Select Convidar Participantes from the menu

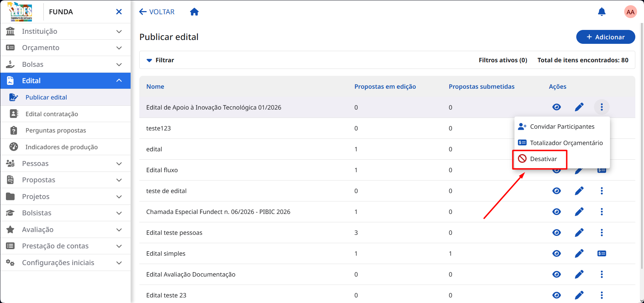pyautogui.click(x=562, y=127)
